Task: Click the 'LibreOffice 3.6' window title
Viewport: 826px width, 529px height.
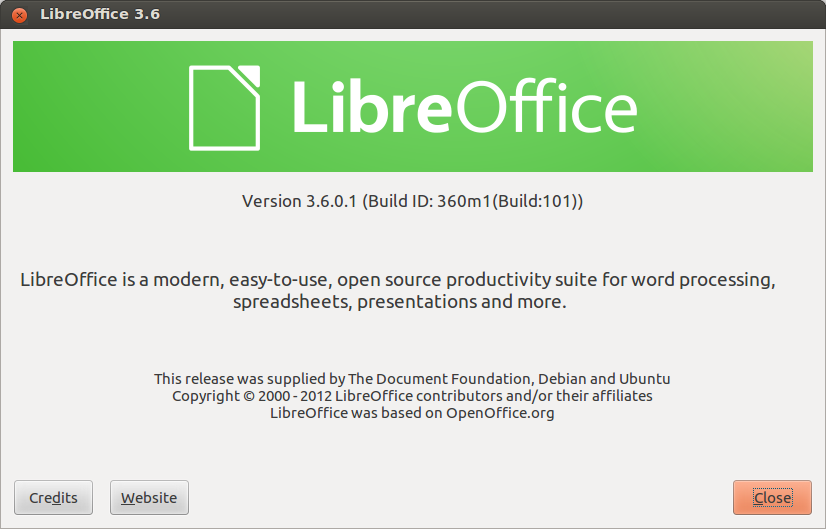Action: [x=100, y=14]
